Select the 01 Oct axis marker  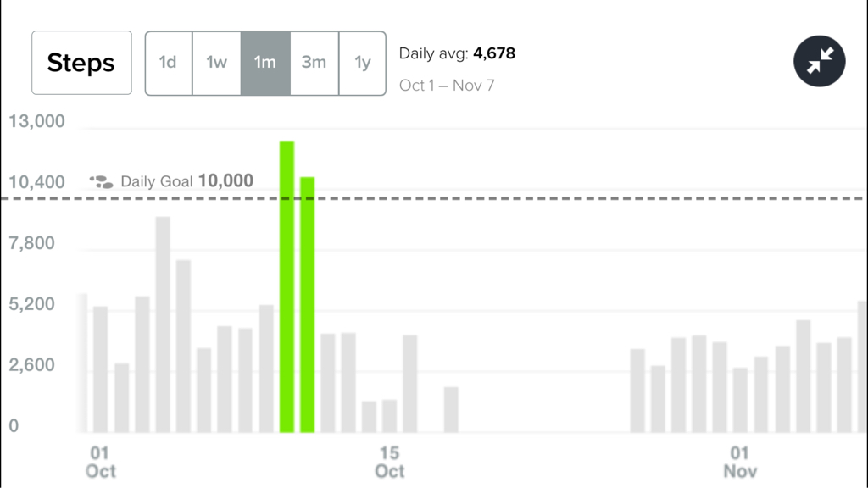pyautogui.click(x=100, y=462)
